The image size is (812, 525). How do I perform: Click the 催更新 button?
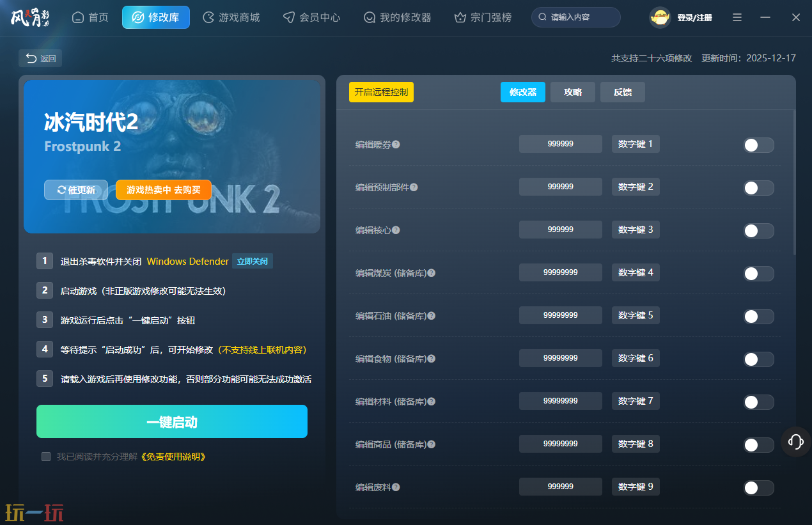point(76,190)
